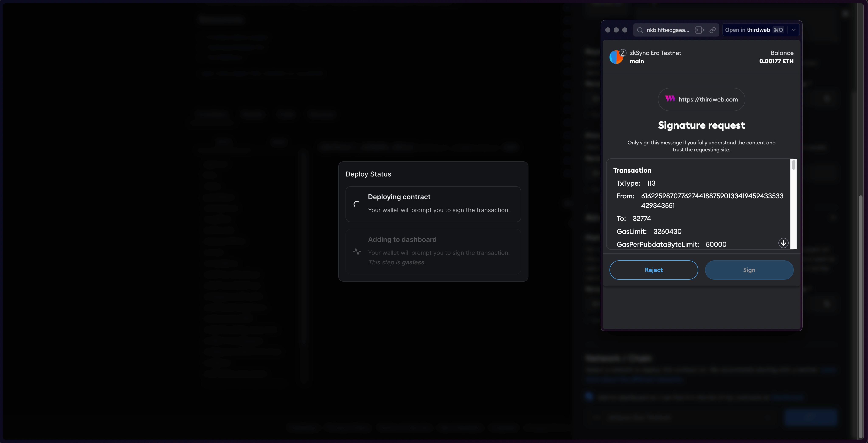Click the circular down-arrow in the transaction panel
The image size is (868, 443).
[x=783, y=243]
